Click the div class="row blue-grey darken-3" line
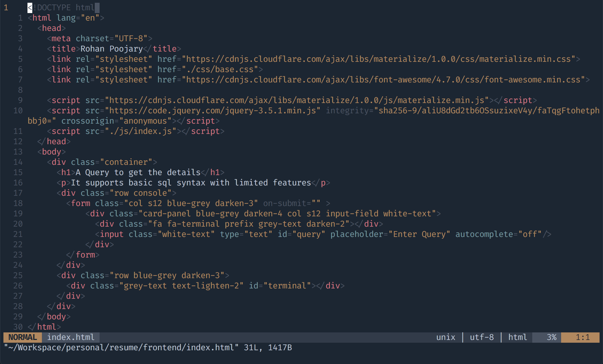 point(143,275)
